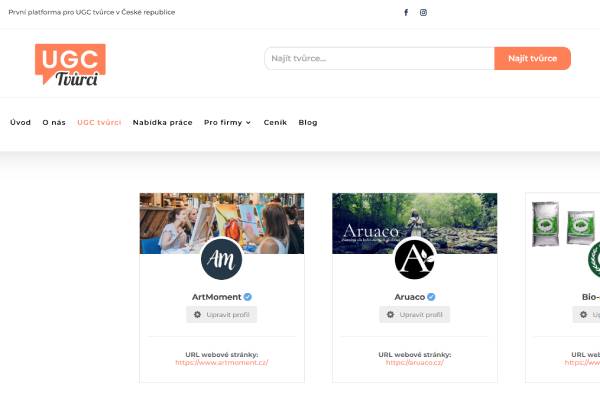Open the Ceník menu item
This screenshot has width=600, height=400.
coord(275,122)
